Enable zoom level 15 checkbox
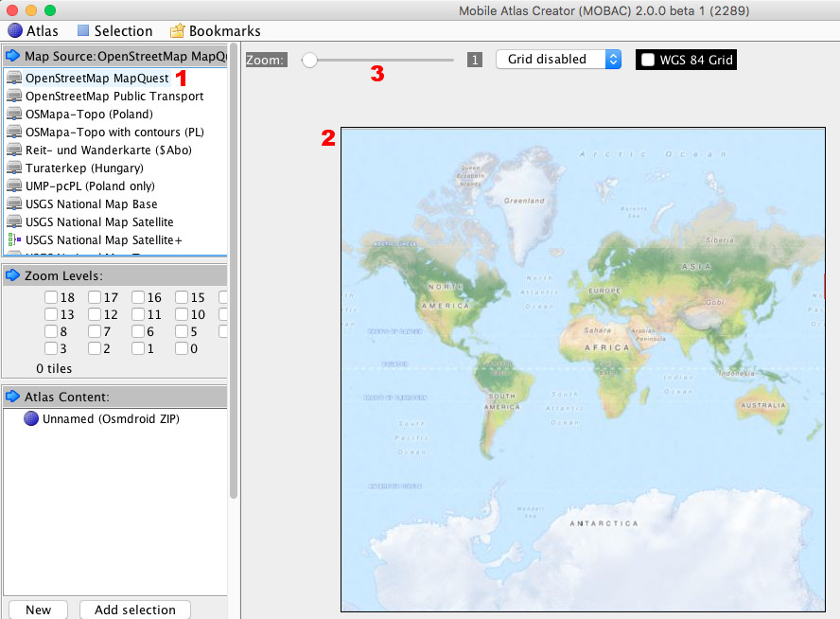This screenshot has width=840, height=619. point(182,297)
